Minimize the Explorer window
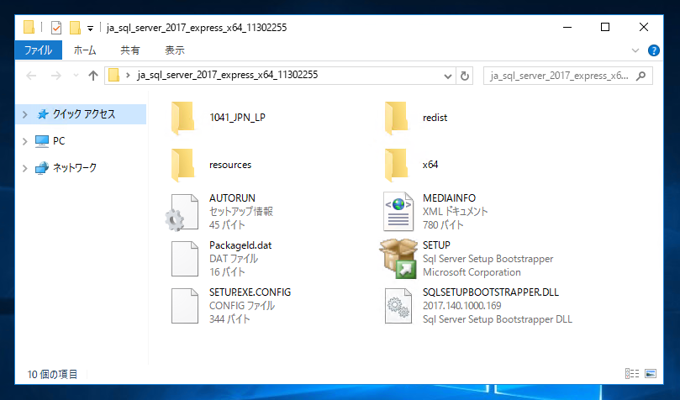The image size is (680, 400). (567, 27)
